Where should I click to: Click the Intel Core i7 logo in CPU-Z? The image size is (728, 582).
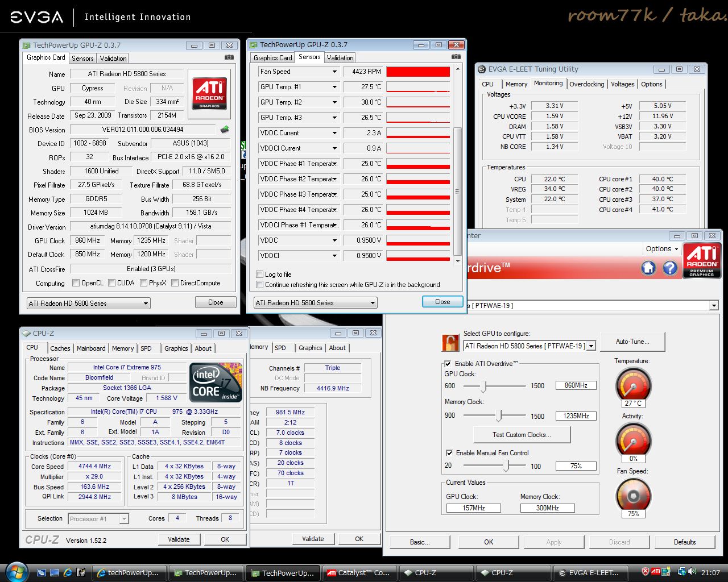pyautogui.click(x=215, y=382)
